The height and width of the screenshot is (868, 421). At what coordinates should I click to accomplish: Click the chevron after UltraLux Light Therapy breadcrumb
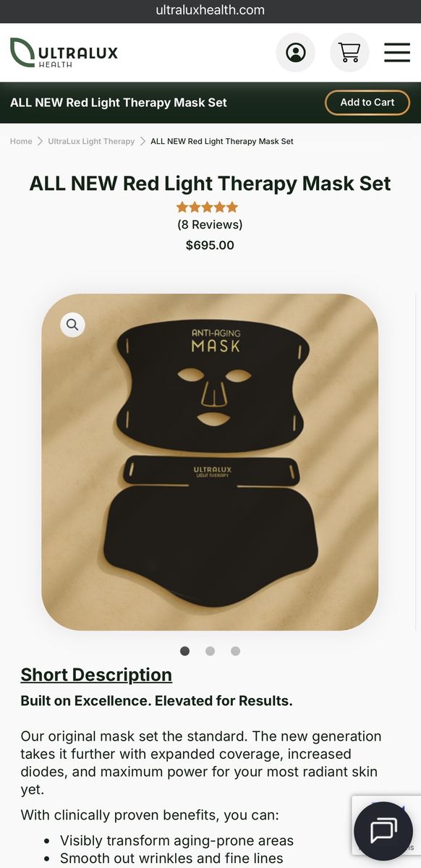pyautogui.click(x=143, y=141)
